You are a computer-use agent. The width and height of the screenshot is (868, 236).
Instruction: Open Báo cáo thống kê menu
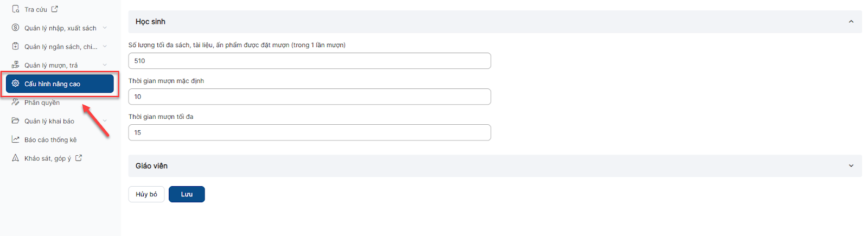[50, 140]
